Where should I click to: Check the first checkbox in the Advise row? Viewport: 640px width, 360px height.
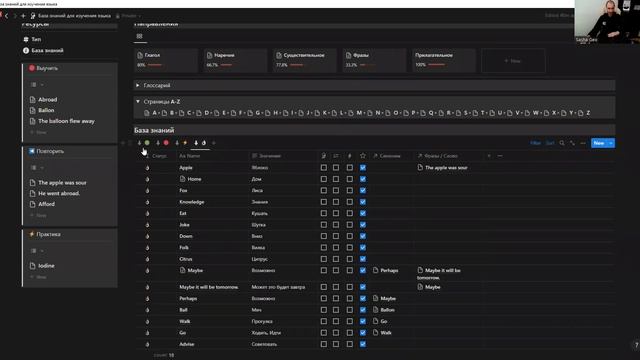[324, 344]
